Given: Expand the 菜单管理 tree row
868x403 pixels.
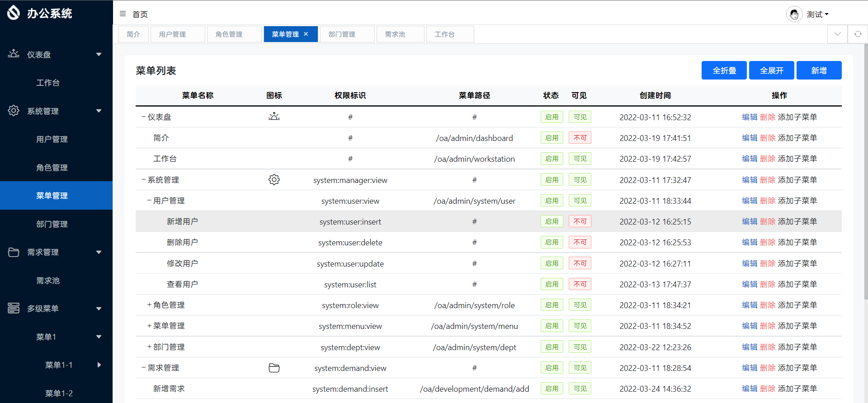Looking at the screenshot, I should (149, 326).
